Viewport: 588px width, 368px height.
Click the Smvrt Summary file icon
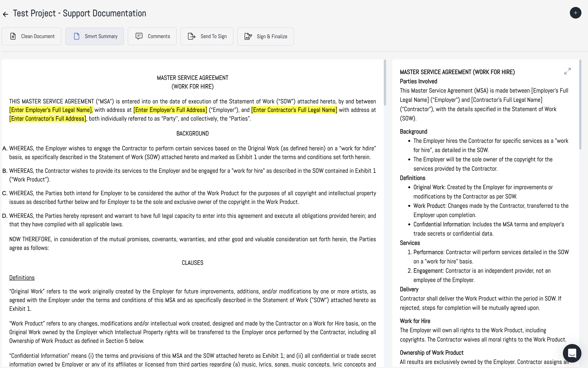click(x=77, y=36)
